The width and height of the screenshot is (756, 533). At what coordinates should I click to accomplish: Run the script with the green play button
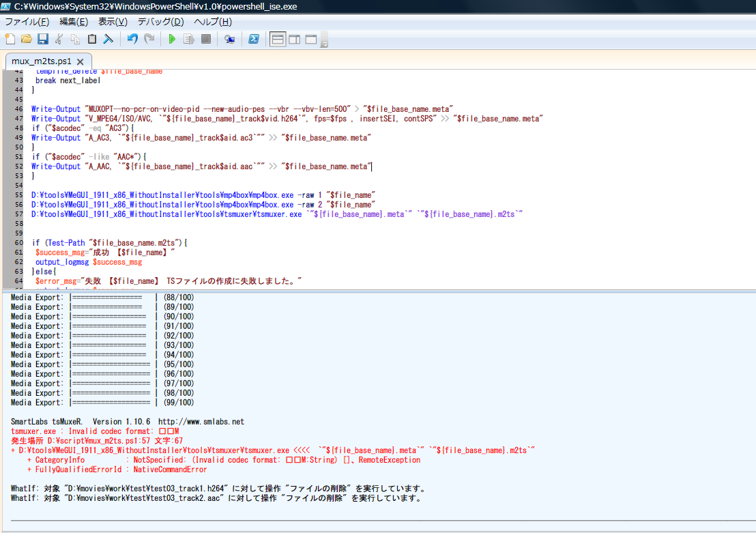coord(172,39)
